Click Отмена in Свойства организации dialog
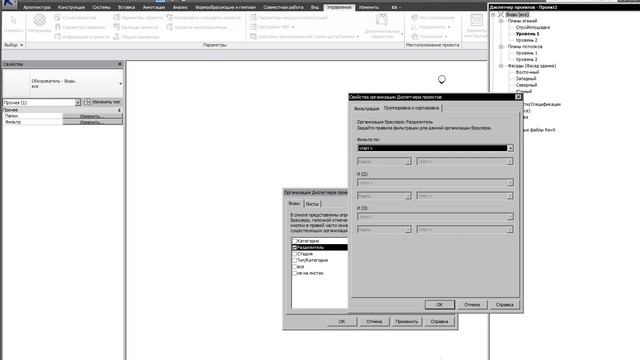Viewport: 640px width, 360px height. click(x=472, y=304)
